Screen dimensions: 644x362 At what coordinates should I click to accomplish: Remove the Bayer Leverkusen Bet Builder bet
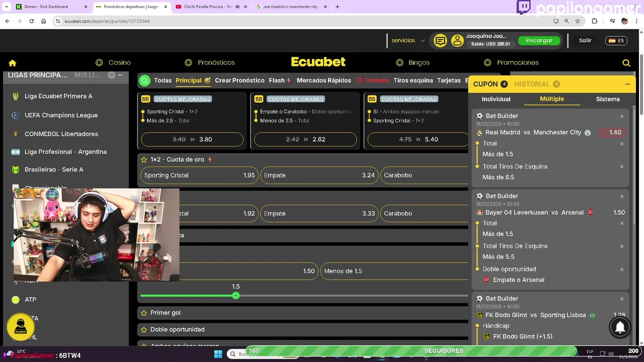(622, 196)
